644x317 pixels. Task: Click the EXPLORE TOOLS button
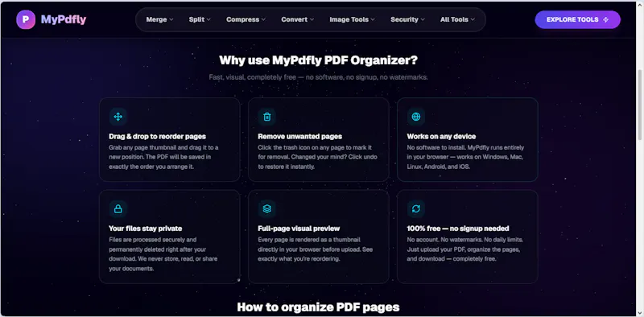coord(577,19)
